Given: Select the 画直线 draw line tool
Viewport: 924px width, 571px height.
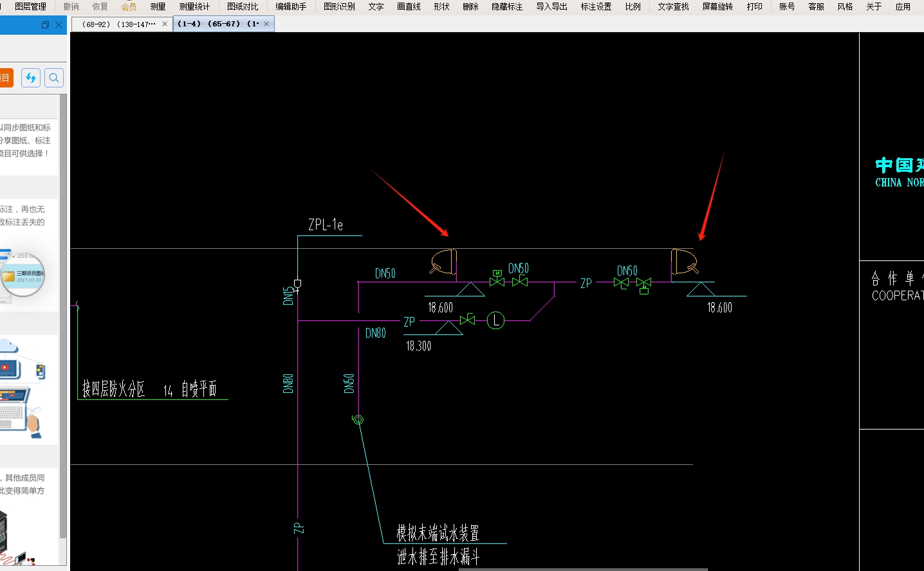Looking at the screenshot, I should 409,6.
